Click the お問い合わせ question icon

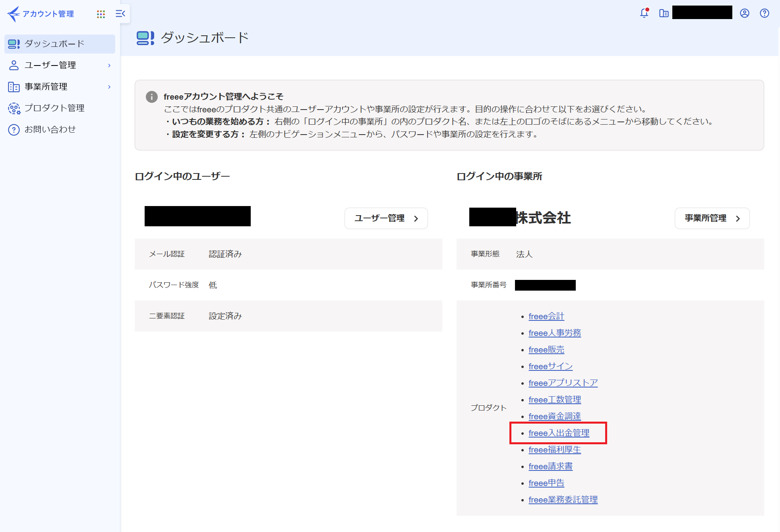pos(14,129)
